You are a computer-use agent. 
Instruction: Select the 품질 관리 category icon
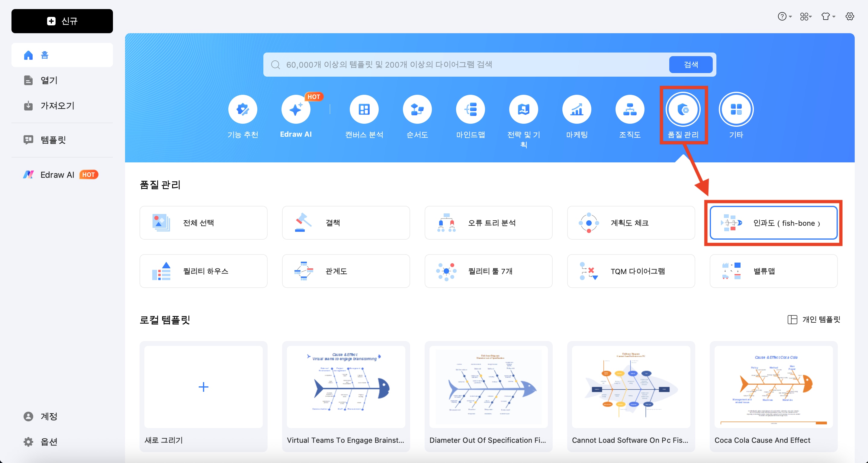683,110
